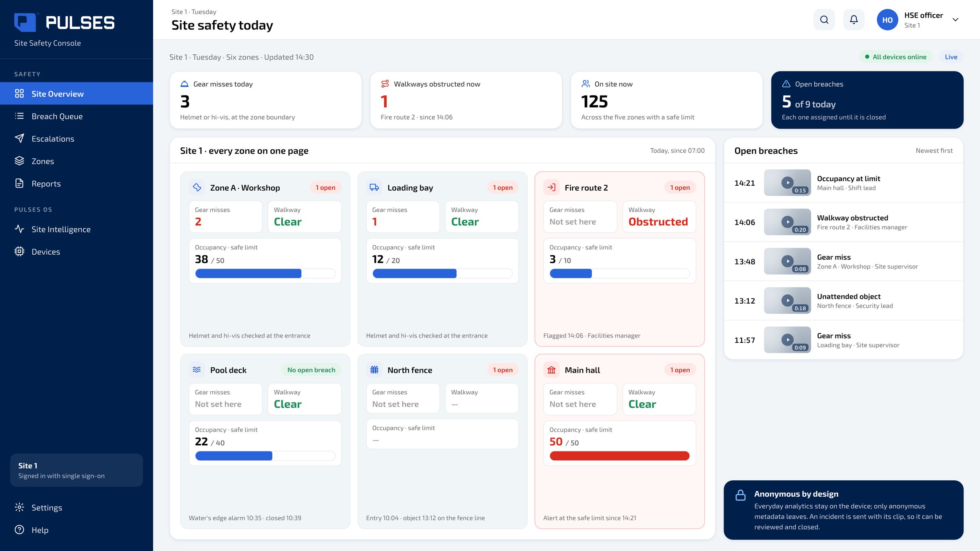
Task: Click the Settings gear icon
Action: tap(19, 507)
